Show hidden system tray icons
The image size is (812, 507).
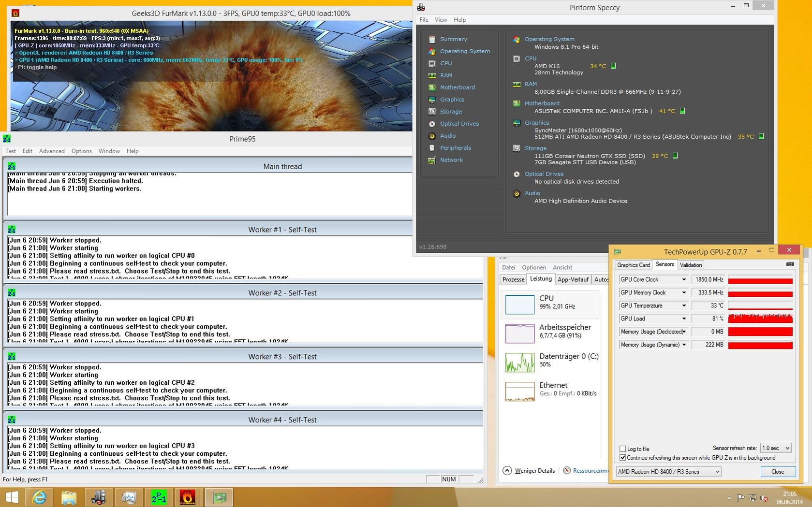pyautogui.click(x=729, y=498)
